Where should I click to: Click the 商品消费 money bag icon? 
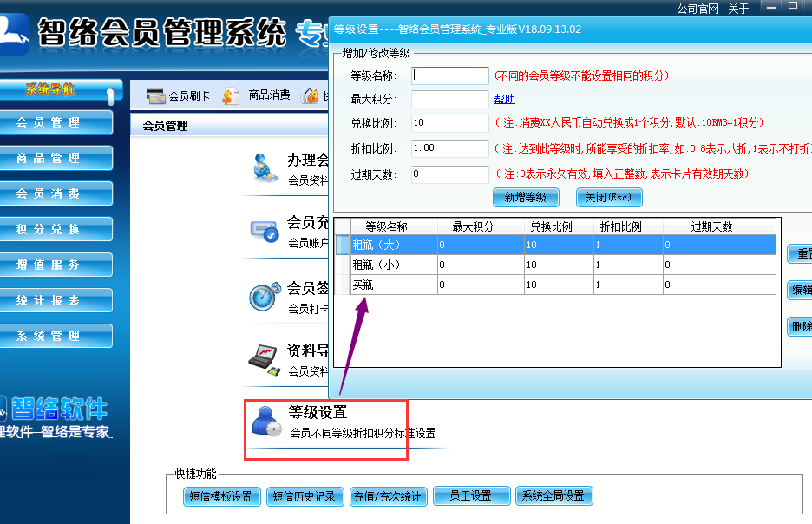click(231, 95)
